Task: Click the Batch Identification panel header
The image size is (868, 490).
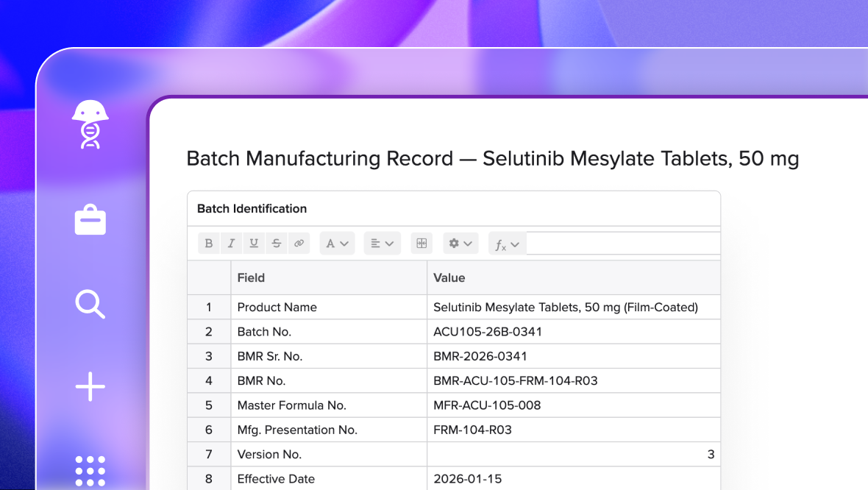Action: [x=251, y=208]
